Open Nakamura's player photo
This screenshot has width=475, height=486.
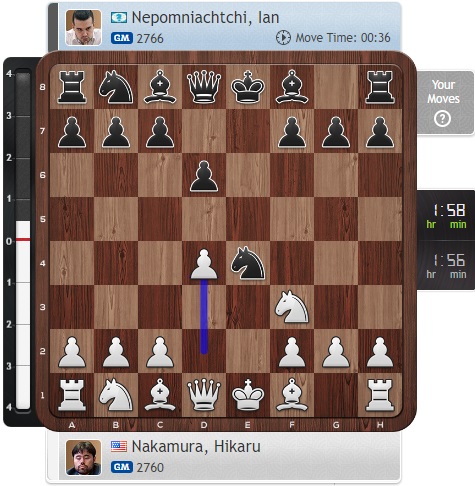click(83, 457)
